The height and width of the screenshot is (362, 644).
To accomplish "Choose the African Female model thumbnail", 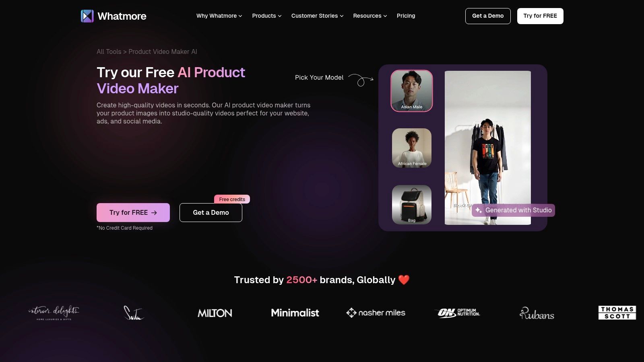I will click(x=412, y=148).
